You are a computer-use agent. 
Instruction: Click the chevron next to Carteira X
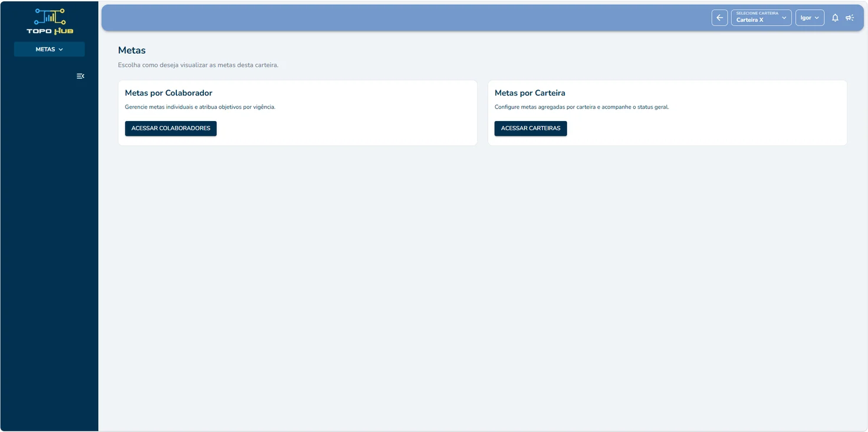tap(784, 18)
